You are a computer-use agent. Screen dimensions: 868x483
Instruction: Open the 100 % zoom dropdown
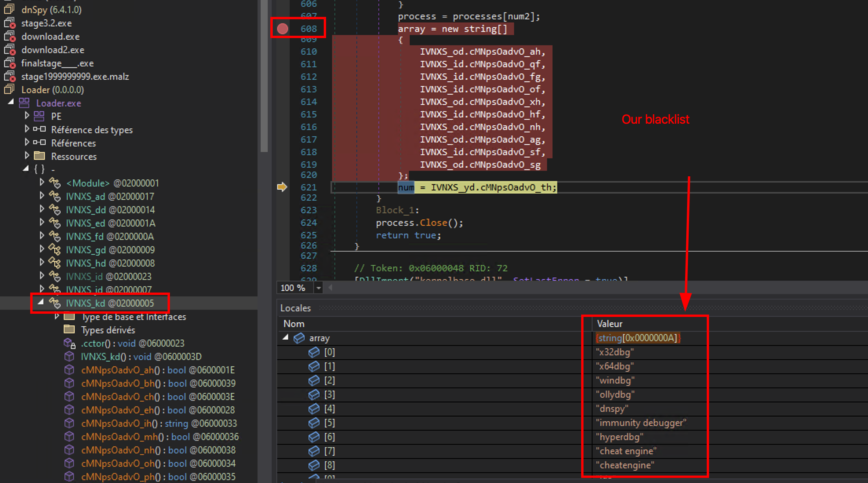point(319,288)
